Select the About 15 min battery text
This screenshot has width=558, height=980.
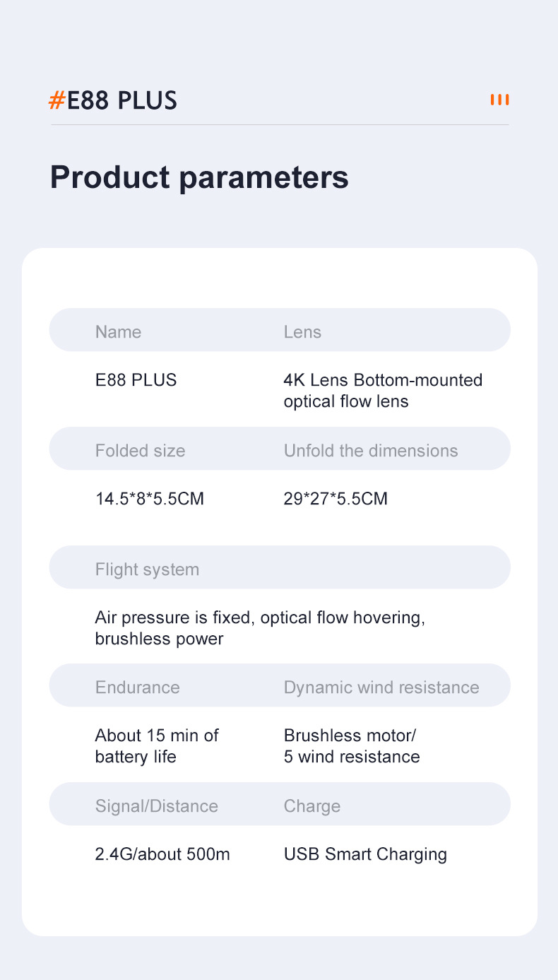[x=157, y=746]
